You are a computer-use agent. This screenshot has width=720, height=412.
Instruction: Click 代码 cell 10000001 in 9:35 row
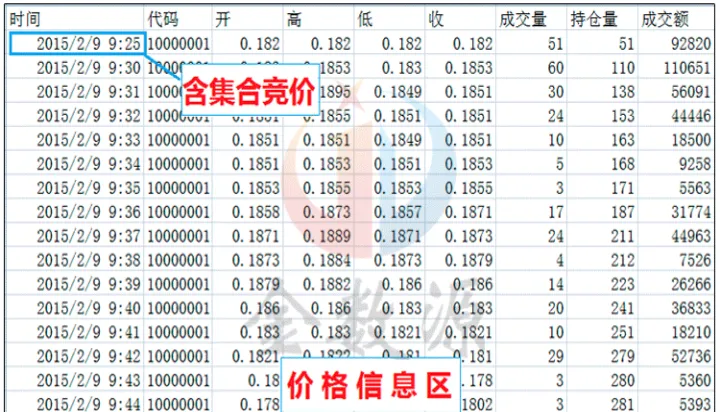point(178,188)
